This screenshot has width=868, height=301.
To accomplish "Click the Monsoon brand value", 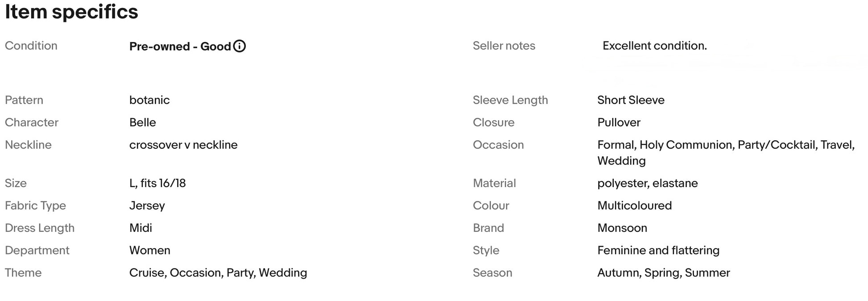I will 622,228.
